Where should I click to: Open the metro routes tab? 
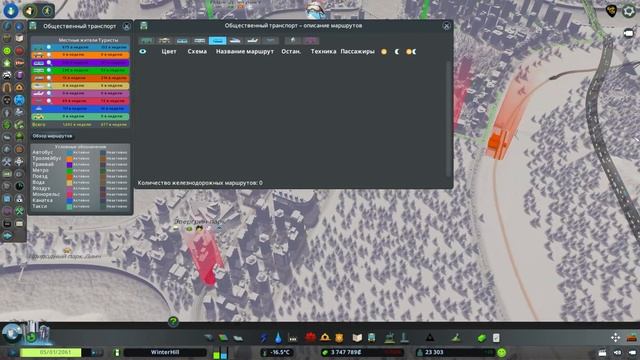200,40
